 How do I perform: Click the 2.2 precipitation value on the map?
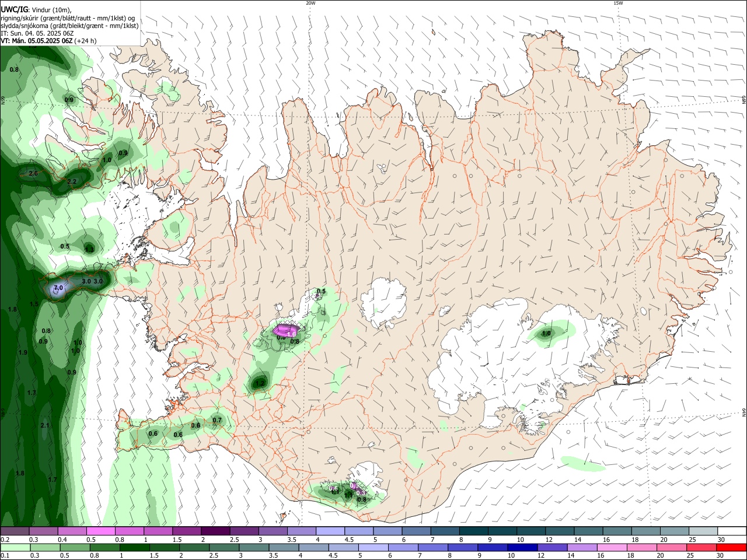[72, 181]
